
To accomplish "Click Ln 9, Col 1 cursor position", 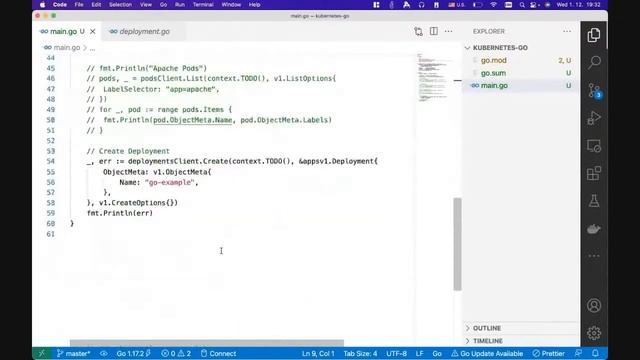I will pos(318,353).
